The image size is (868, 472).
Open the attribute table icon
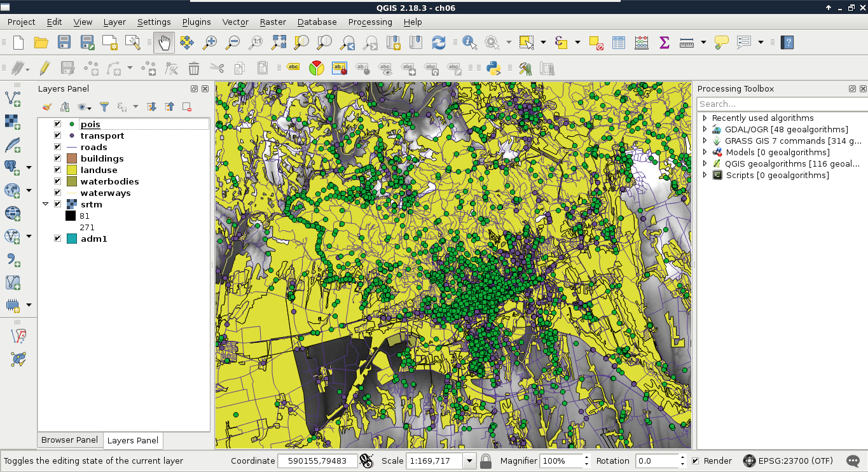(619, 43)
